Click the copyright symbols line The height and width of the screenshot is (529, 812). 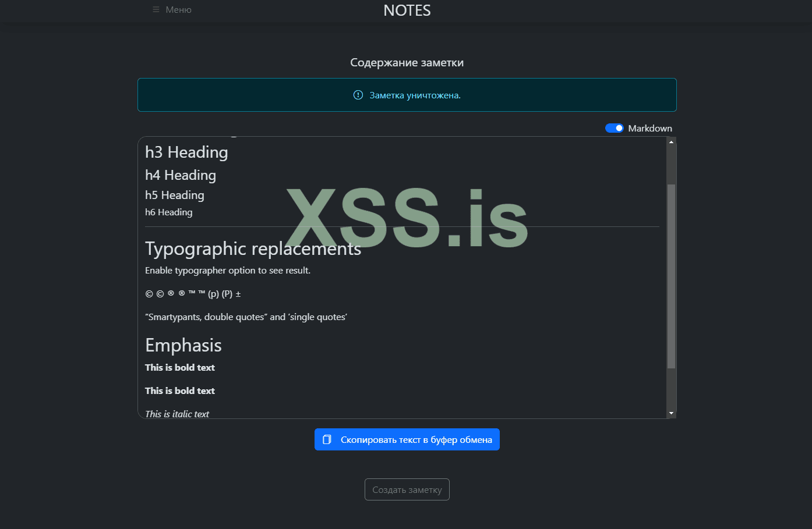193,294
